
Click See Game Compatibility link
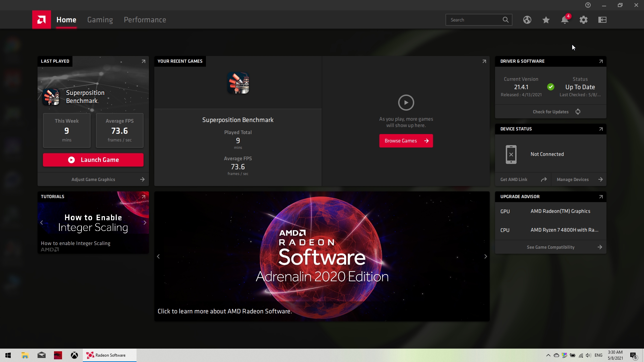tap(550, 247)
